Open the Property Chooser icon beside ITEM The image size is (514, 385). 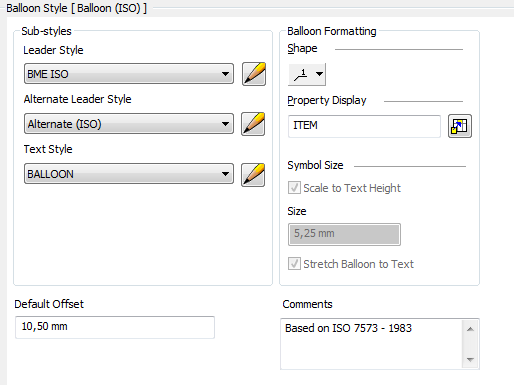[x=460, y=126]
